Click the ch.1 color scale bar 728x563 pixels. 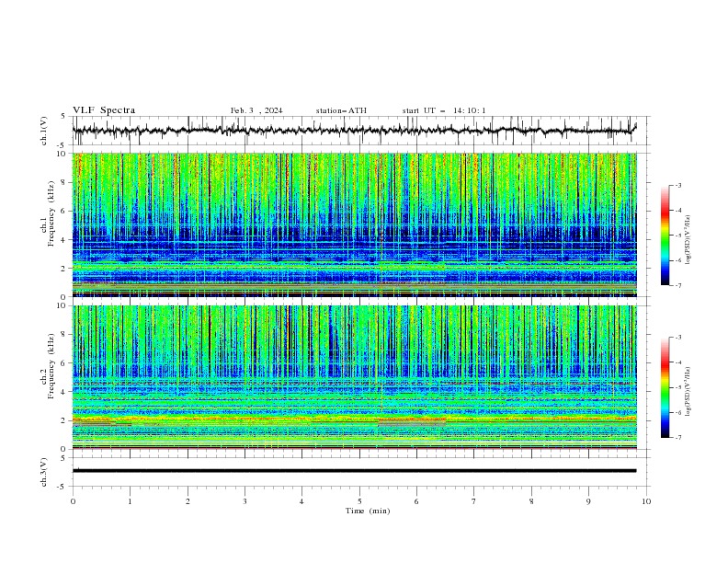click(x=665, y=236)
